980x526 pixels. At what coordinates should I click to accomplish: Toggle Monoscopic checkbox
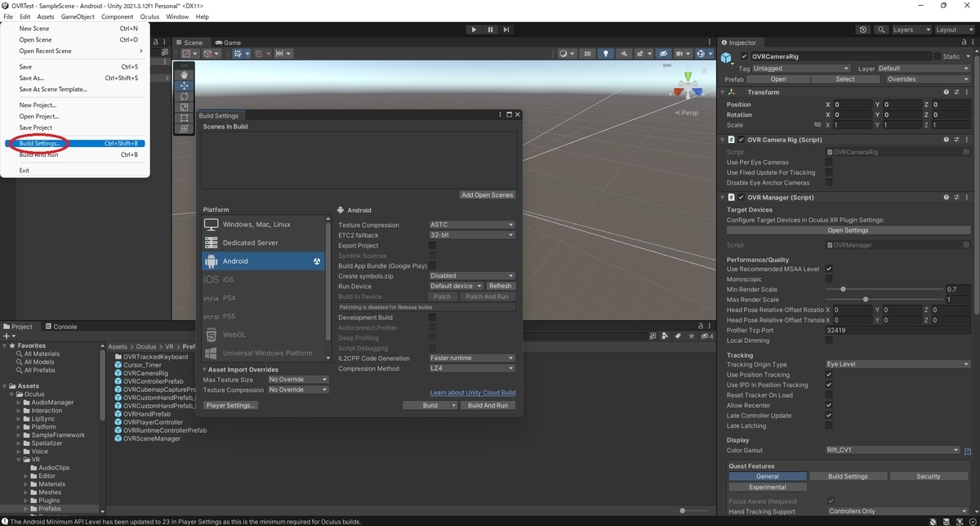(829, 279)
